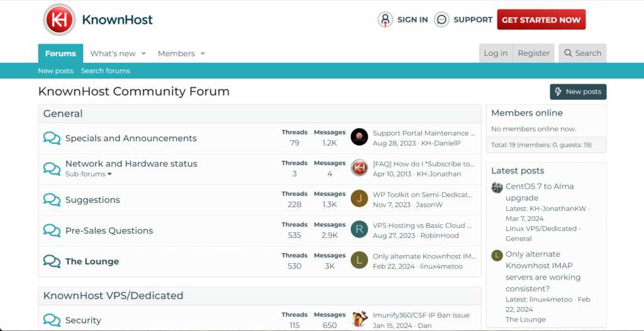Viewport: 644px width, 331px height.
Task: Open Network and Hardware status forum
Action: tap(131, 164)
